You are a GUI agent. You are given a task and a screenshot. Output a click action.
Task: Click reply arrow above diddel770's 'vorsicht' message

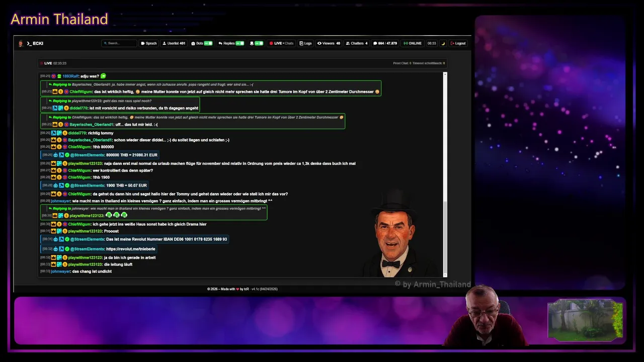pos(50,101)
